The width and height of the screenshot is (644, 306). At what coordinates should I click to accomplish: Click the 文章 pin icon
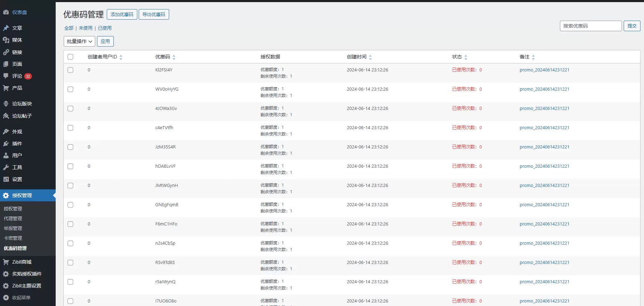point(6,28)
